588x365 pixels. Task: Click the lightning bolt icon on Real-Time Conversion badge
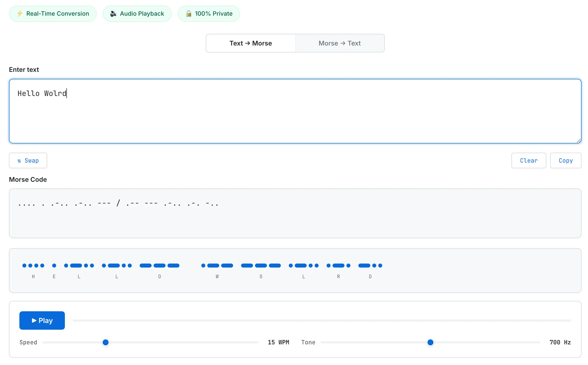pos(20,14)
